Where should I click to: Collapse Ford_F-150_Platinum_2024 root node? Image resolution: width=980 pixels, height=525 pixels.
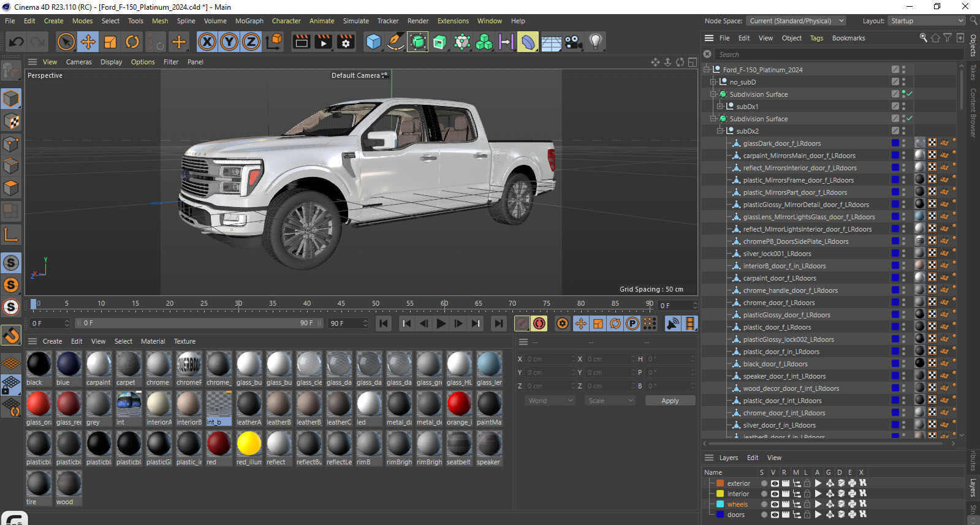(707, 70)
